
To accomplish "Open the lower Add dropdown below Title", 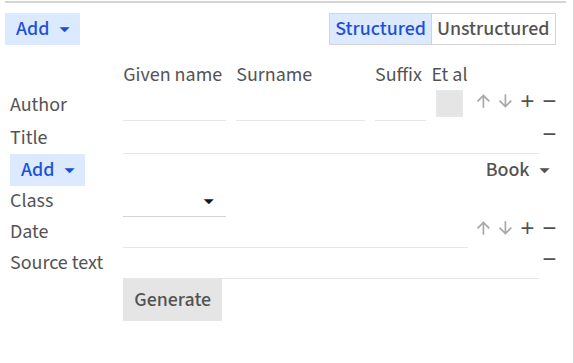I will click(x=48, y=170).
